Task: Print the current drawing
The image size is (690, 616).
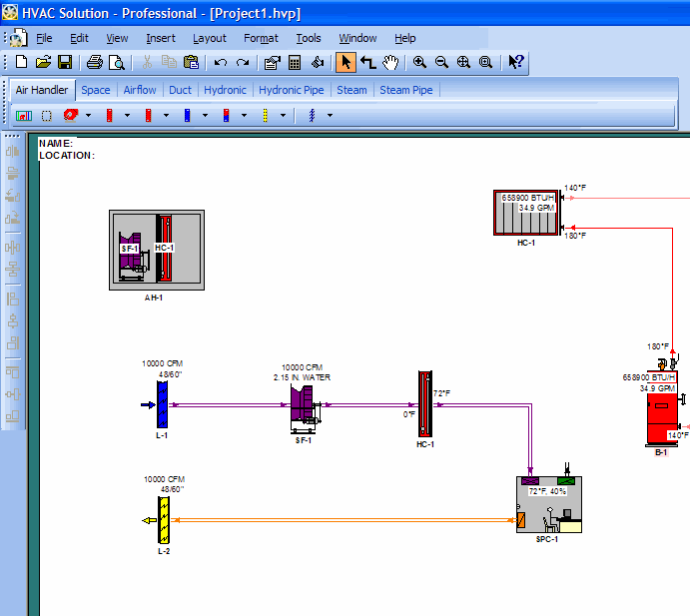Action: [95, 62]
